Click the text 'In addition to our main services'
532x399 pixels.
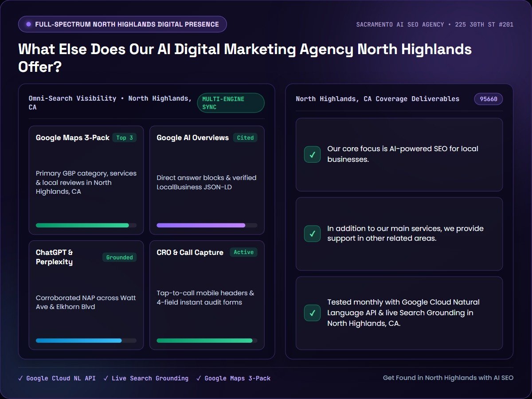coord(405,234)
